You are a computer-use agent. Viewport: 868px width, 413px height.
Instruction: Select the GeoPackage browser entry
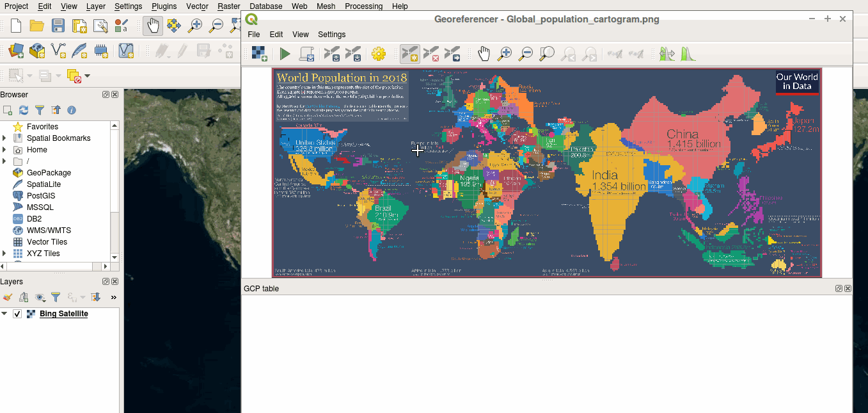click(x=49, y=173)
